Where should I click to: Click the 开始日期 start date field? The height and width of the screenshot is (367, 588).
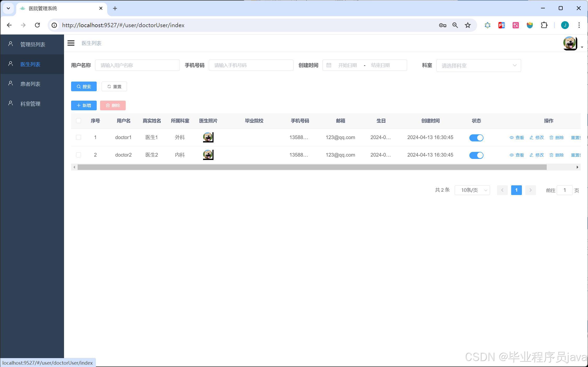(348, 65)
